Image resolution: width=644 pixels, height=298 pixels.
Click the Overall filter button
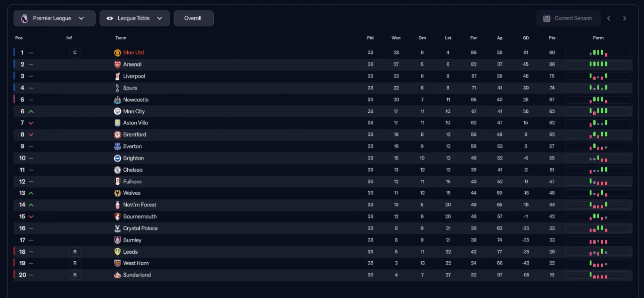coord(193,19)
